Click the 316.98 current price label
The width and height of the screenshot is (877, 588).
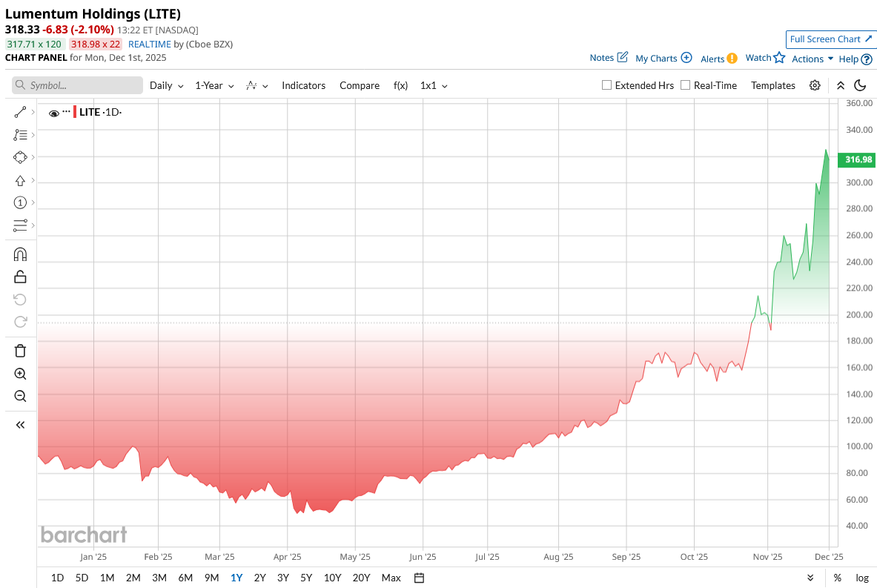point(856,159)
